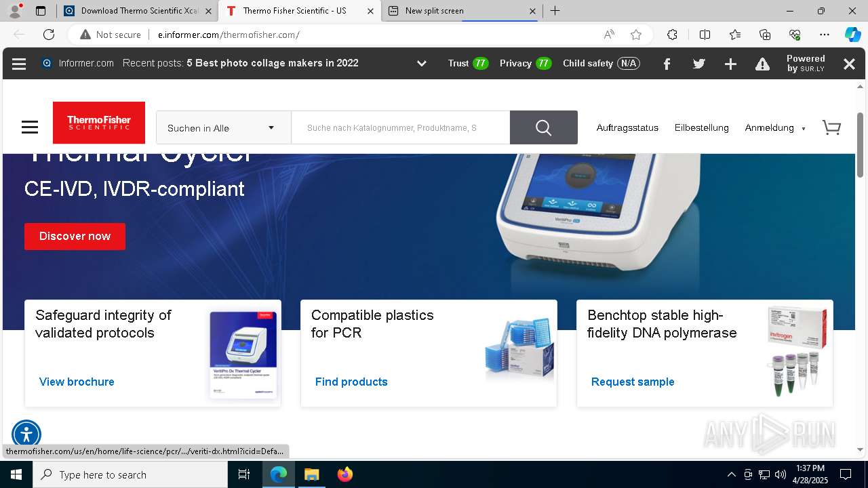Click the Auftragsstatus link
868x488 pixels.
point(627,127)
